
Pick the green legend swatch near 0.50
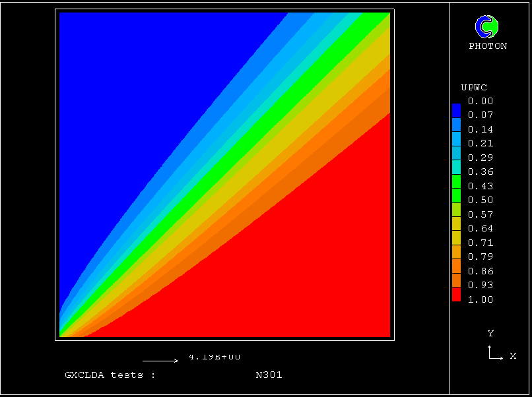click(x=456, y=197)
